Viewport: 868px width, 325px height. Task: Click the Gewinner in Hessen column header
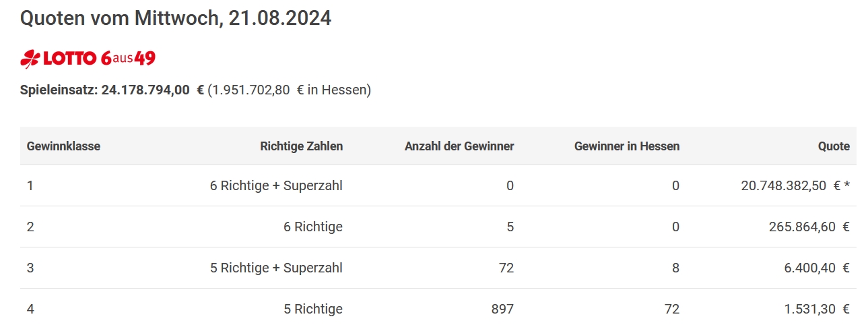[627, 146]
